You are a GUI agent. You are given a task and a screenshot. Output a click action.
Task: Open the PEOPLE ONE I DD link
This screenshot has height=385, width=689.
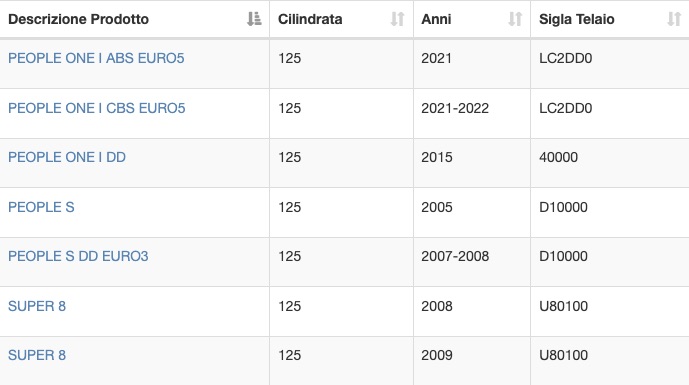[67, 157]
